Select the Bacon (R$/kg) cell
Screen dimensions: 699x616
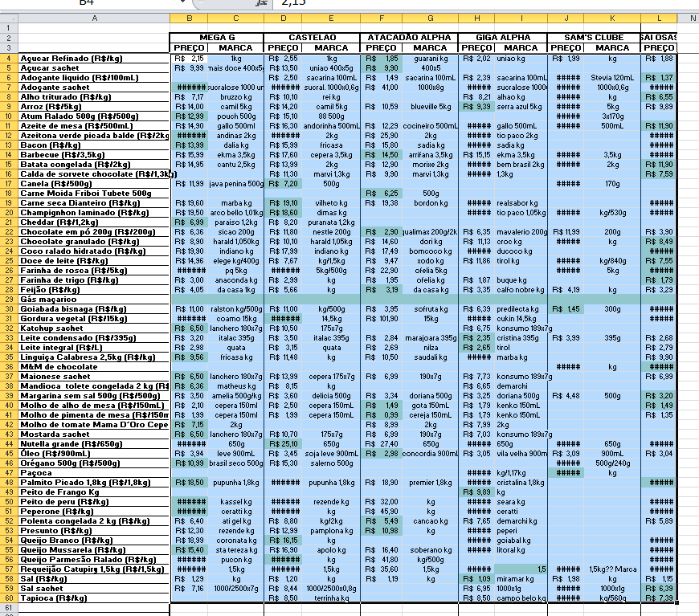tap(94, 145)
